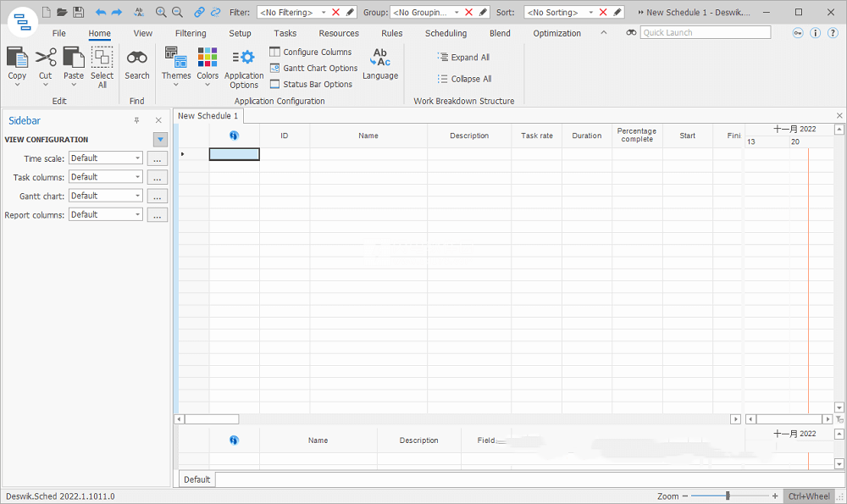Change the Language setting
The image size is (847, 504).
coord(380,64)
